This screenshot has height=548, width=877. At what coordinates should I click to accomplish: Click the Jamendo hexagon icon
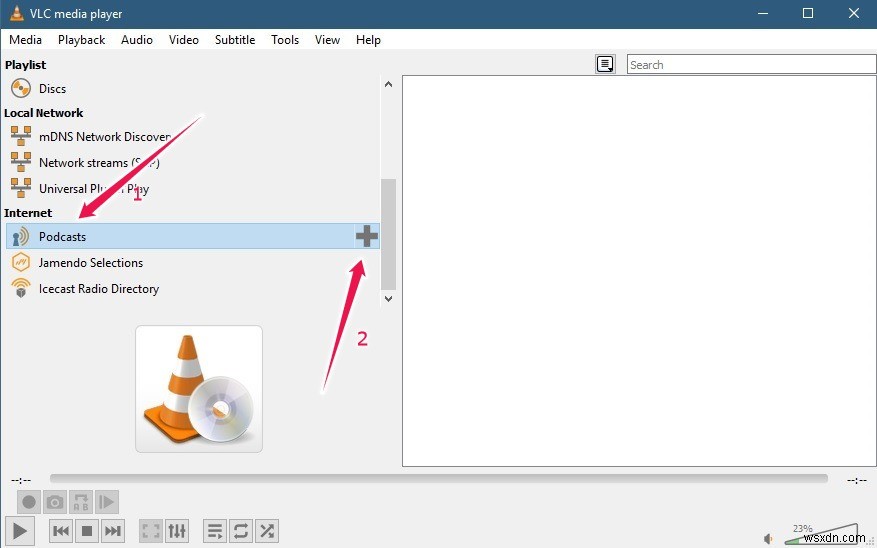[21, 262]
